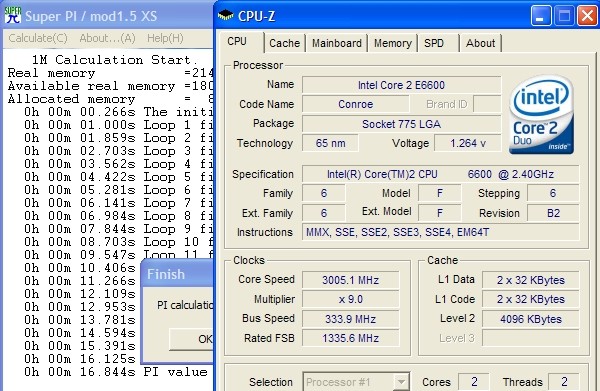600x391 pixels.
Task: Click the Real memory line in Super PI
Action: point(110,73)
